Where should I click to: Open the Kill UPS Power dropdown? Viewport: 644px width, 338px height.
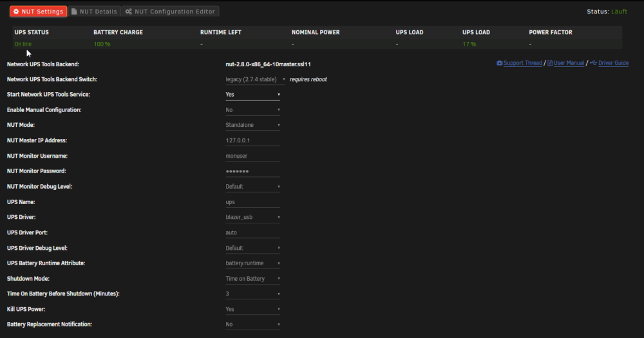(252, 309)
